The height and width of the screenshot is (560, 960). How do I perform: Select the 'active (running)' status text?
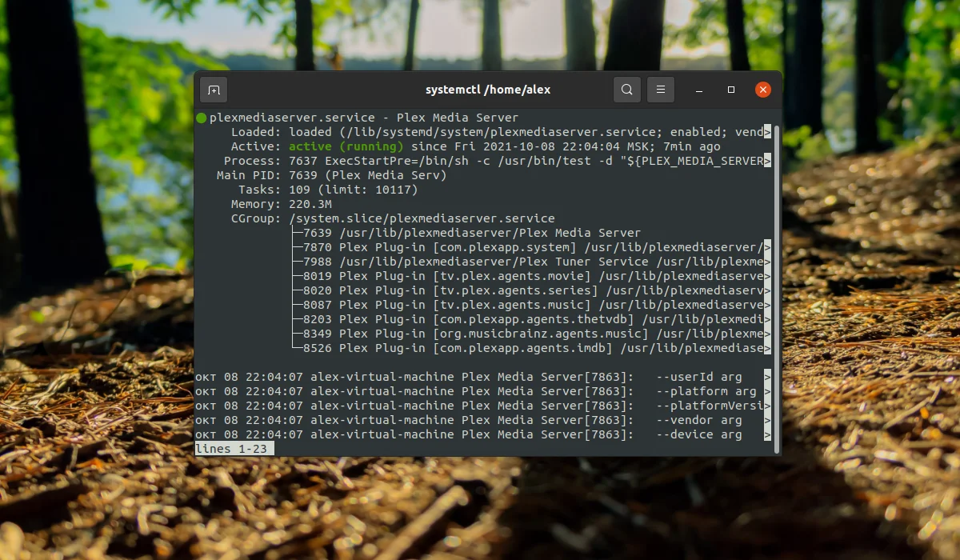coord(346,146)
